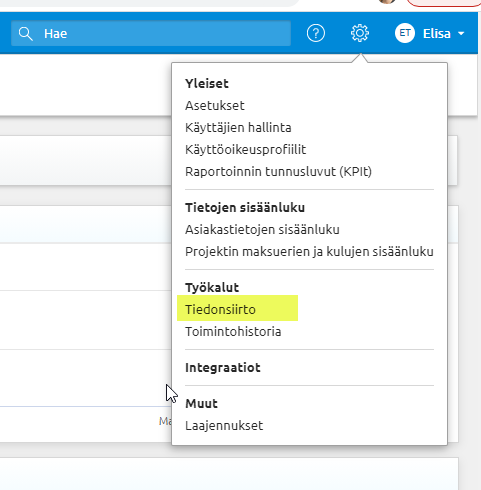
Task: Click the Integraatiot section heading
Action: (223, 367)
